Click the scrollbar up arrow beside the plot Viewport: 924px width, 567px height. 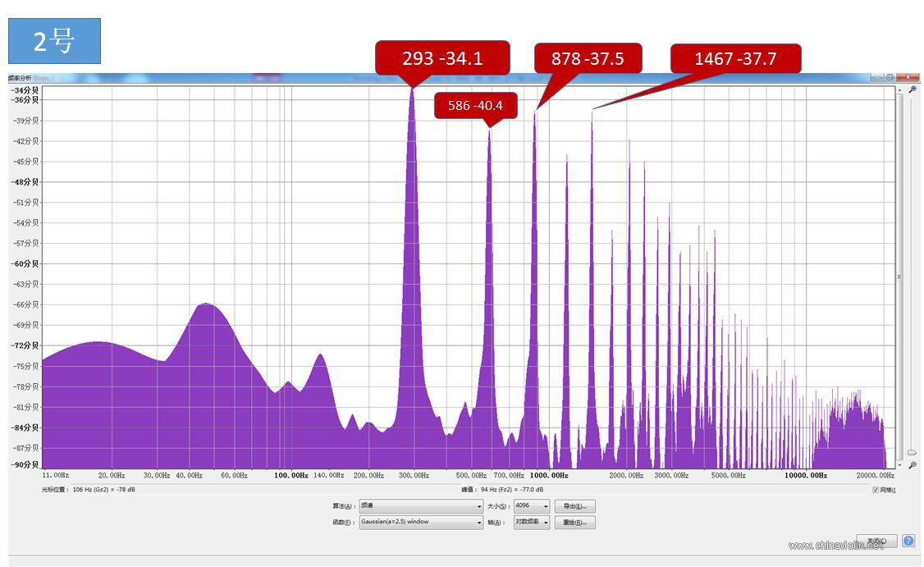point(899,89)
